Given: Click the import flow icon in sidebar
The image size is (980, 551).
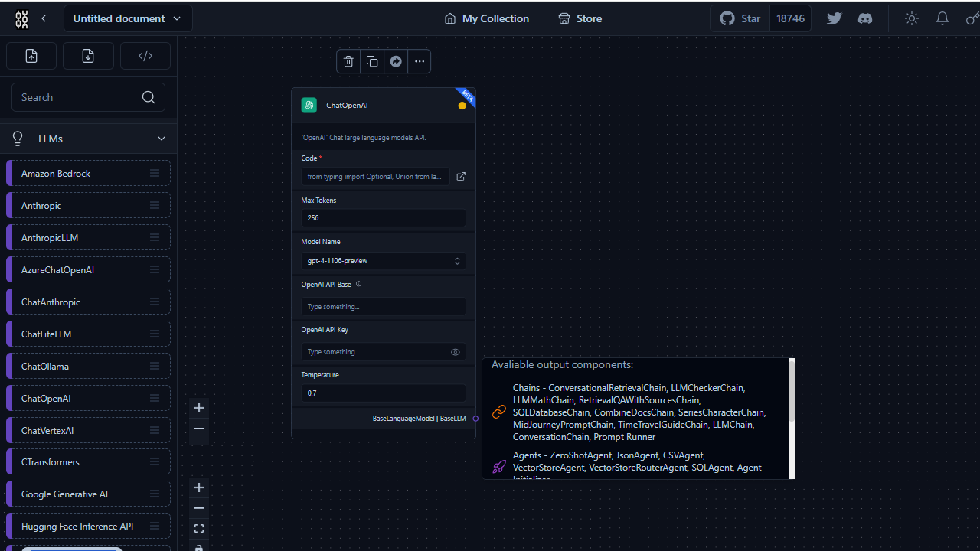Looking at the screenshot, I should pos(31,56).
